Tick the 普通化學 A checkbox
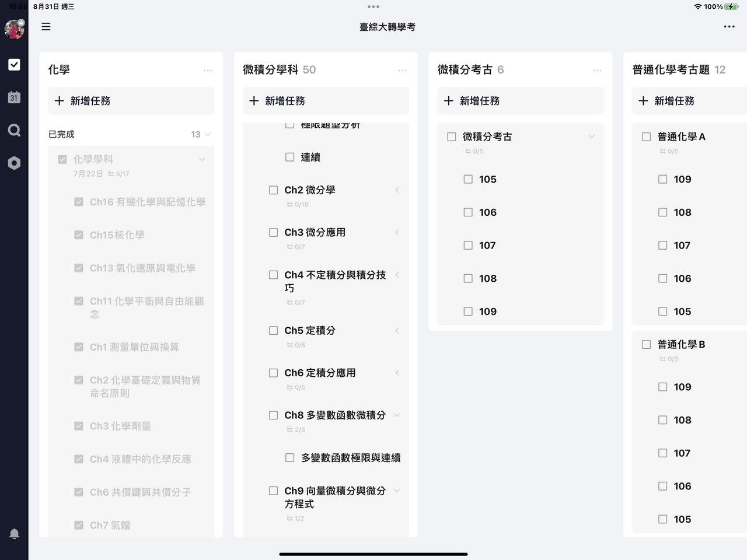 click(646, 136)
